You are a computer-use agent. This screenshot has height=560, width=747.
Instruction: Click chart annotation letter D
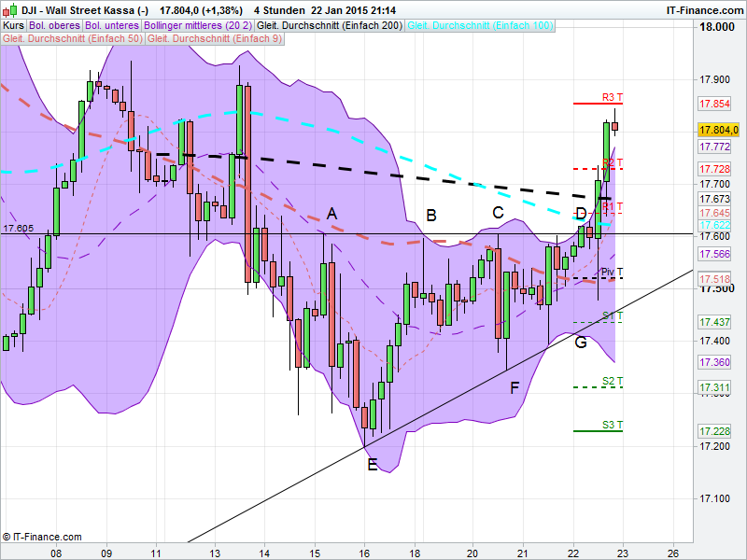pos(581,214)
